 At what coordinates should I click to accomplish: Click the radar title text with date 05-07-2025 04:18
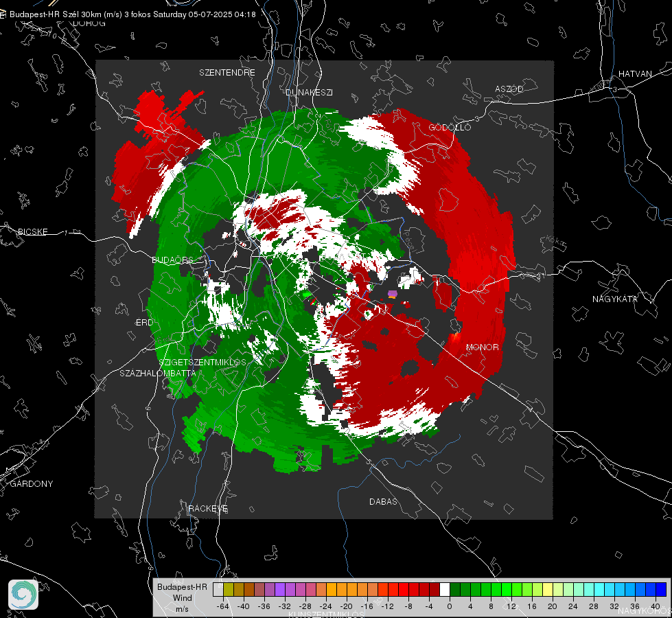click(x=132, y=14)
